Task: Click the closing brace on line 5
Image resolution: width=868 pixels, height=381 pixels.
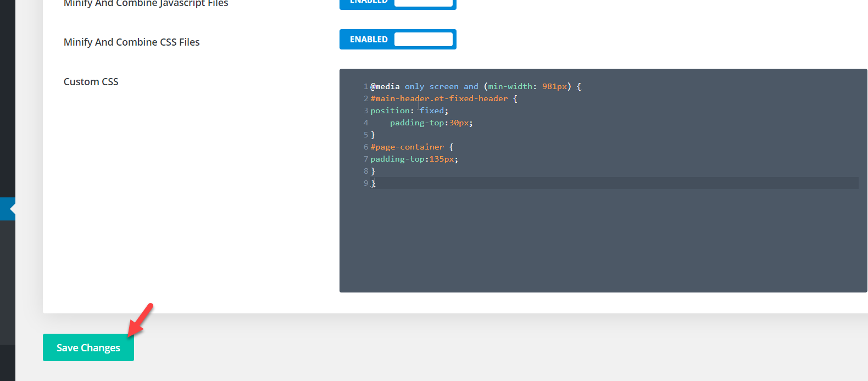Action: [373, 135]
